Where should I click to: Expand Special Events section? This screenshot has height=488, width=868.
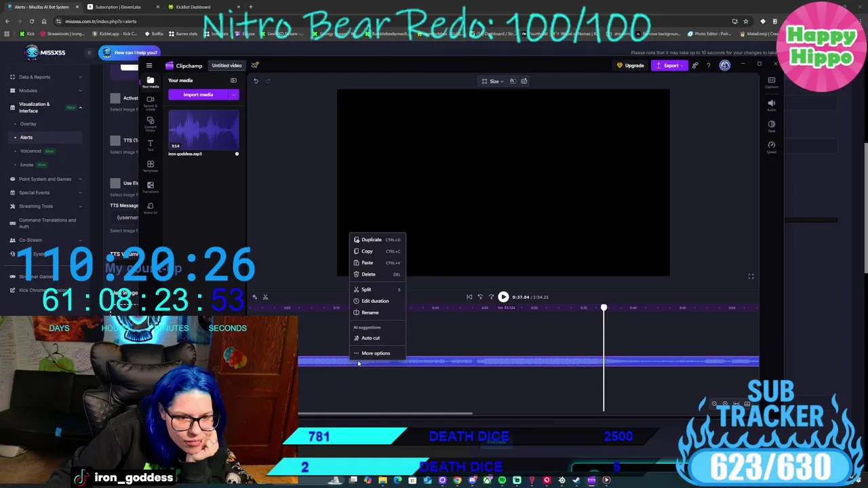46,192
